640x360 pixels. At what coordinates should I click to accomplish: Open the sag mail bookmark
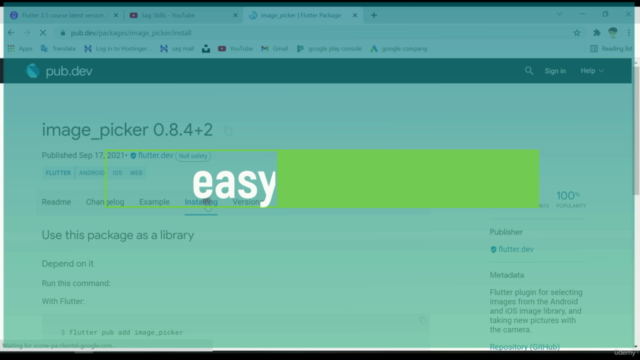click(x=177, y=49)
